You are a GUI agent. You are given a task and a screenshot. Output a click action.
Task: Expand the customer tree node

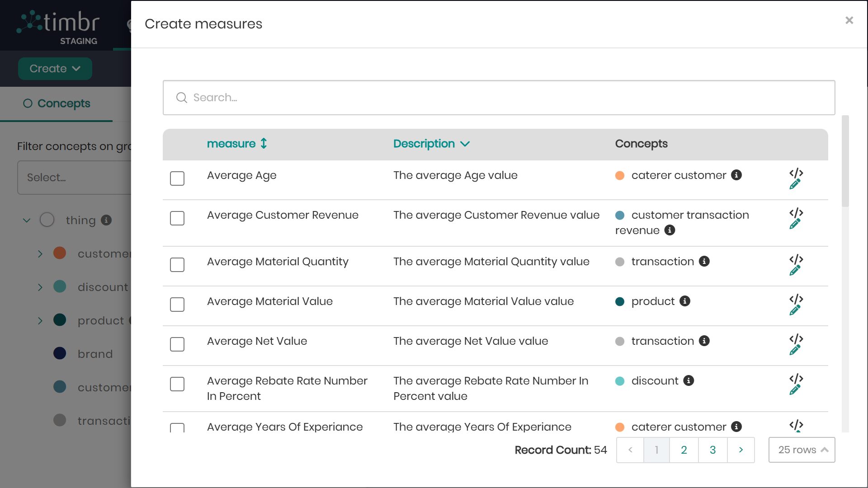[40, 254]
